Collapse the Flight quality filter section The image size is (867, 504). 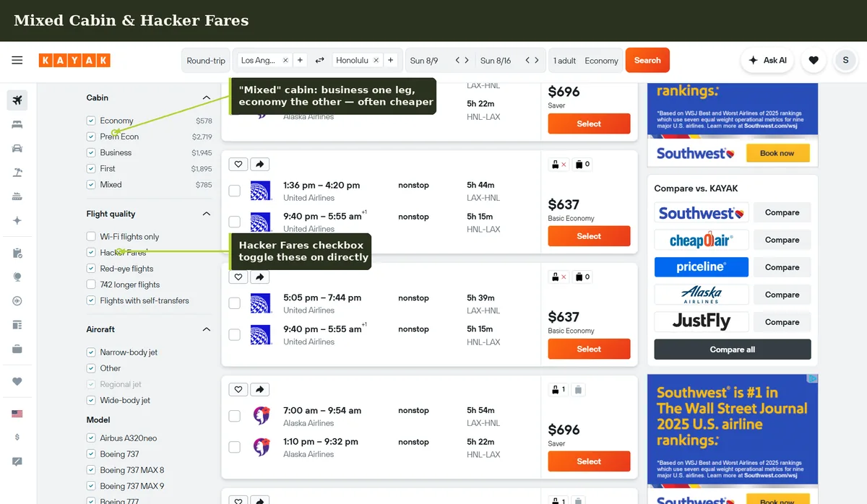(207, 214)
